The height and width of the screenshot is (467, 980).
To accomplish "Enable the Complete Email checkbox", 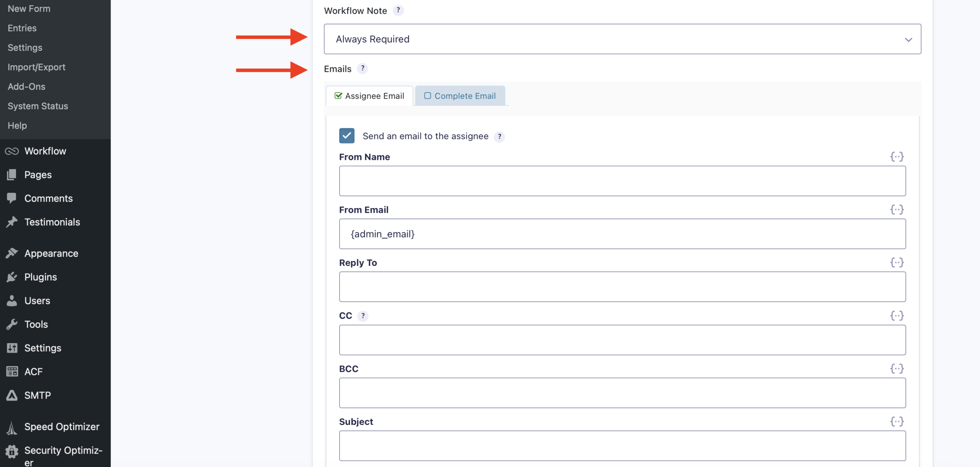I will point(427,96).
